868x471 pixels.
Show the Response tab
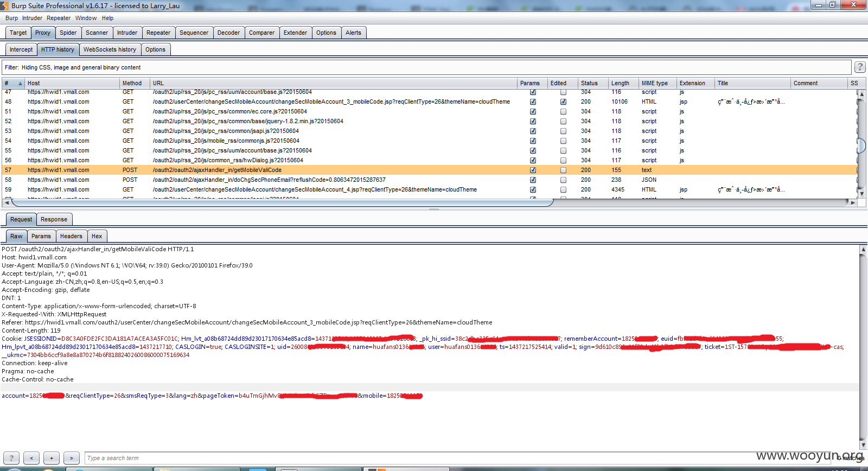tap(54, 219)
